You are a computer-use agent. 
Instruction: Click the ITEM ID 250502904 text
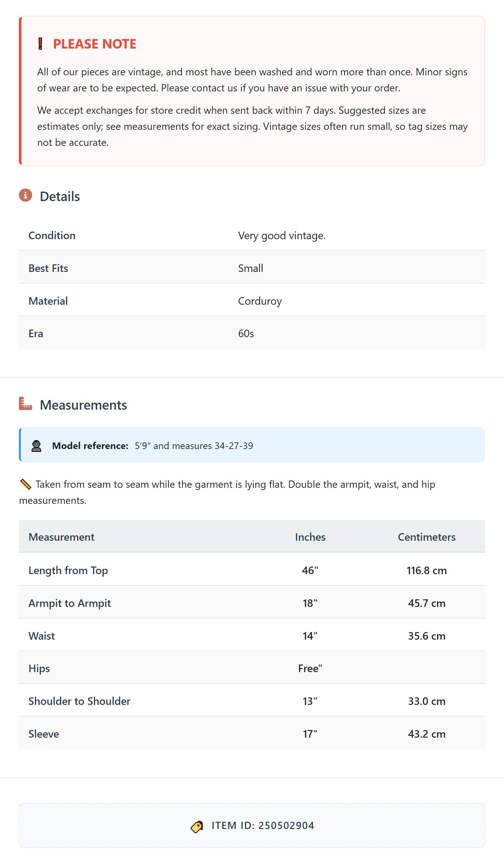click(x=263, y=826)
